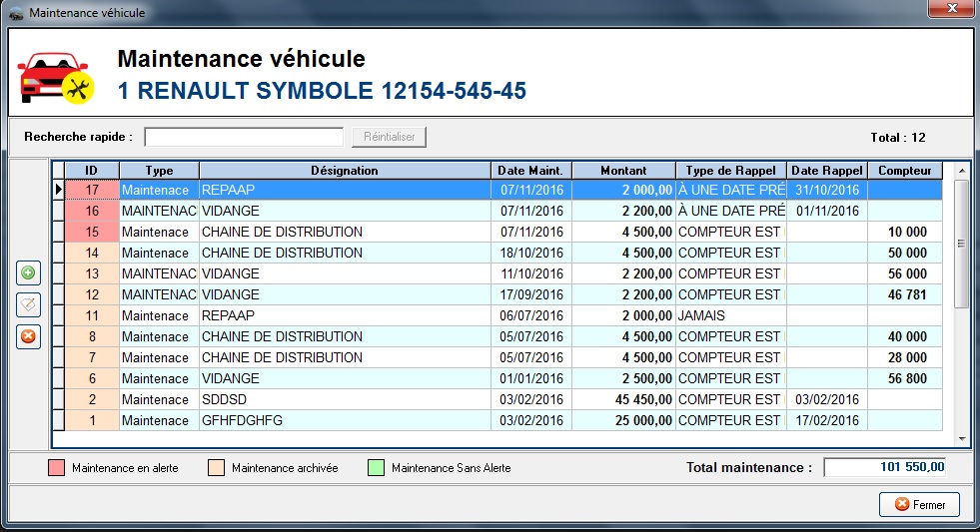Image resolution: width=980 pixels, height=532 pixels.
Task: Sort by the Désignation column header
Action: click(344, 171)
